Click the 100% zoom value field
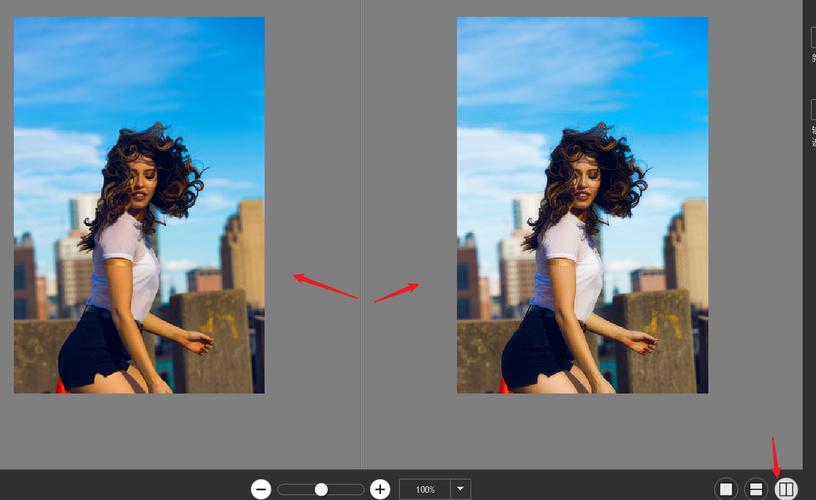The height and width of the screenshot is (500, 816). click(425, 489)
